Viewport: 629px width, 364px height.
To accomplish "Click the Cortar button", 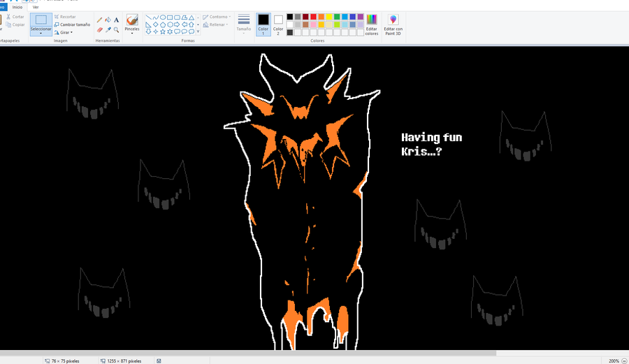I will coord(15,17).
